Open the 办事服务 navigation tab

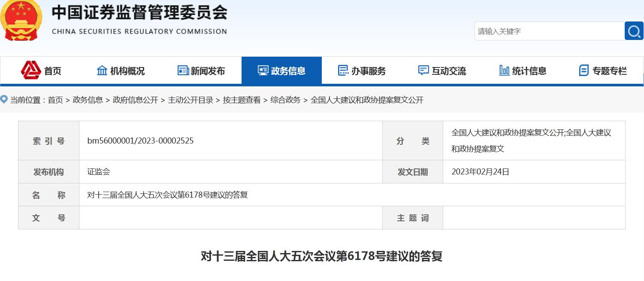click(362, 70)
